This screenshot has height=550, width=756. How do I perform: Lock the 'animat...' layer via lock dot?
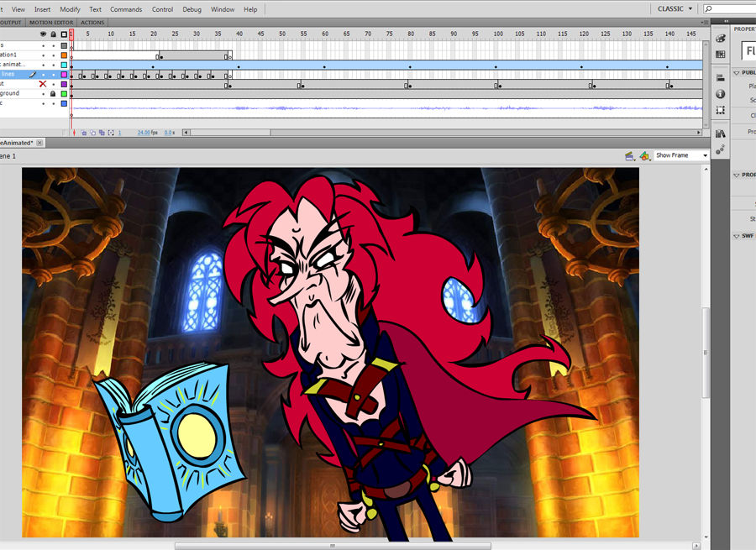54,65
